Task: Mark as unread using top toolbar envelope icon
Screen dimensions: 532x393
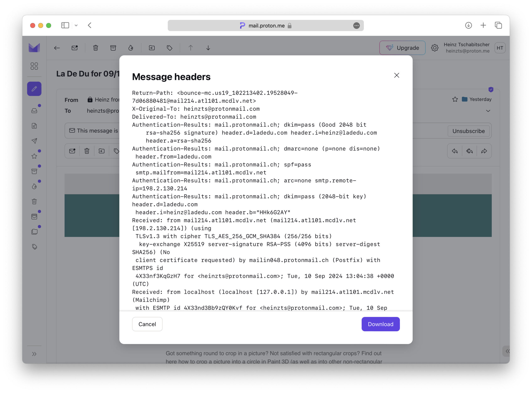Action: tap(75, 48)
